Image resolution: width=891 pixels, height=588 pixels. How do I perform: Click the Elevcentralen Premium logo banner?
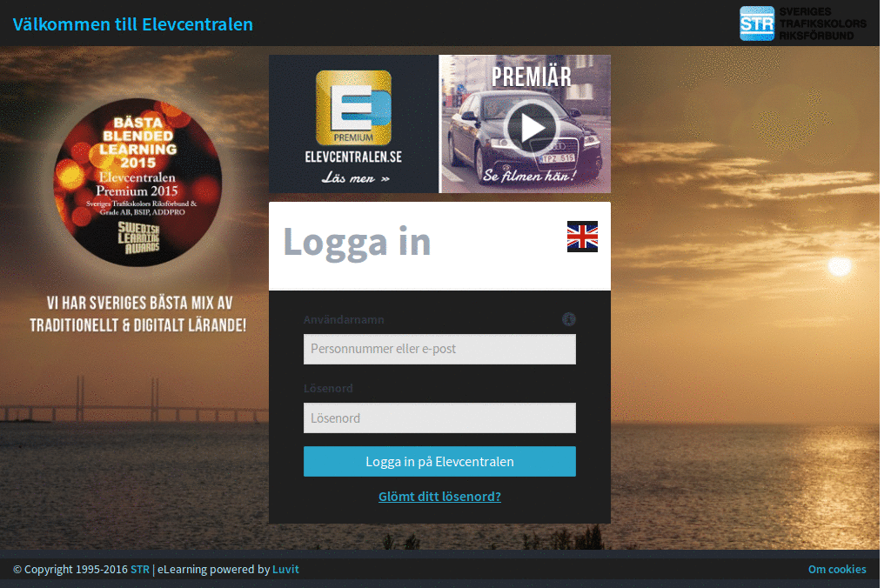coord(353,124)
